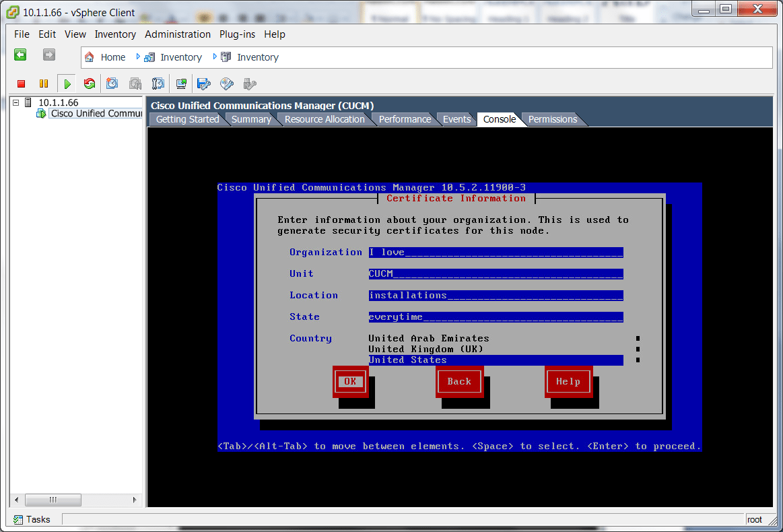The image size is (783, 532).
Task: Power off the VM with the red stop icon
Action: point(21,84)
